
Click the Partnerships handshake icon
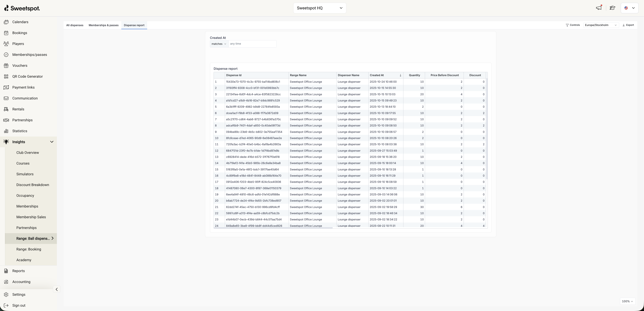point(6,120)
